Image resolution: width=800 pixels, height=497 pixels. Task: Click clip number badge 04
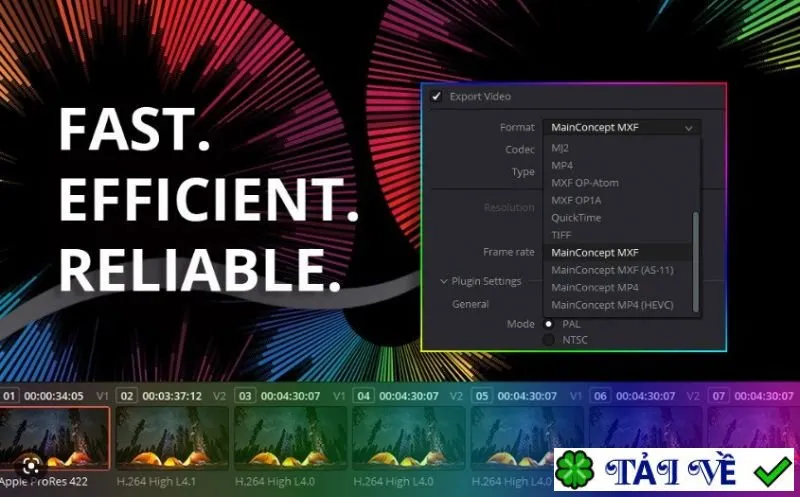[x=363, y=395]
